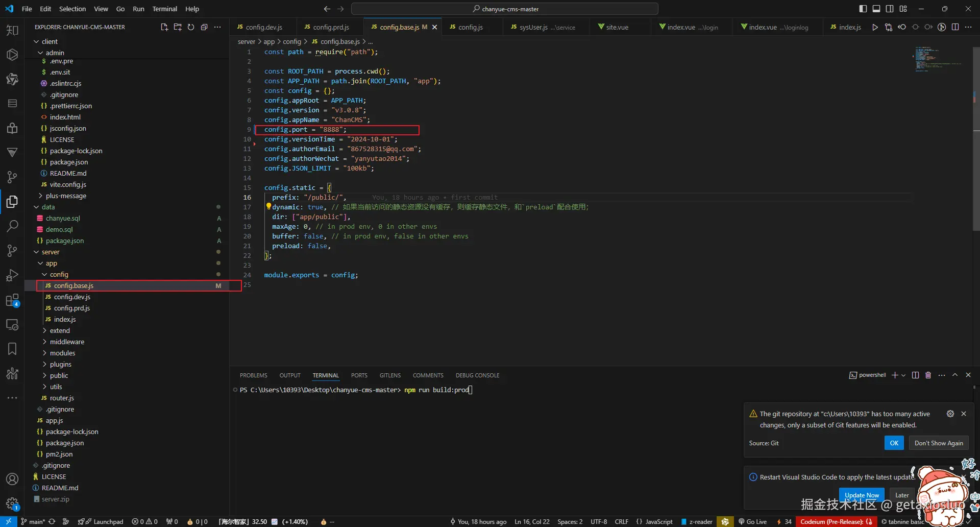This screenshot has width=980, height=527.
Task: Toggle Go Live server in status bar
Action: coord(752,521)
